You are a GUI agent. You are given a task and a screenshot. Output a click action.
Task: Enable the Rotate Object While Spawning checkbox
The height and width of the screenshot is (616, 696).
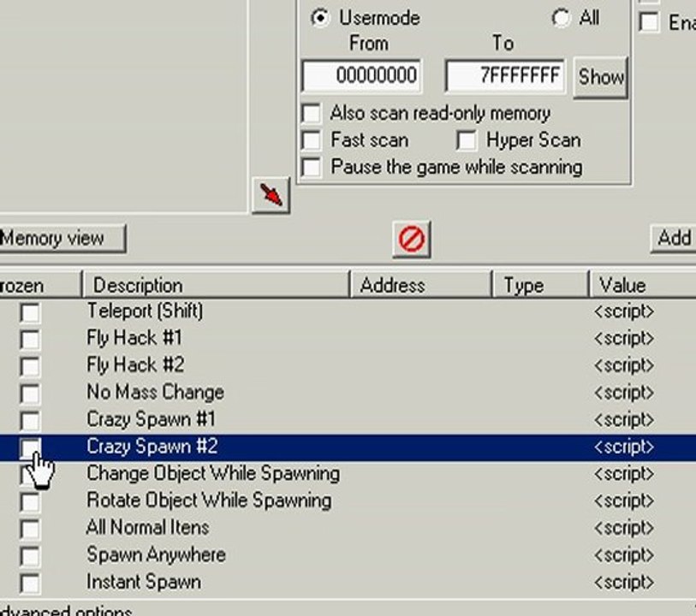coord(30,502)
